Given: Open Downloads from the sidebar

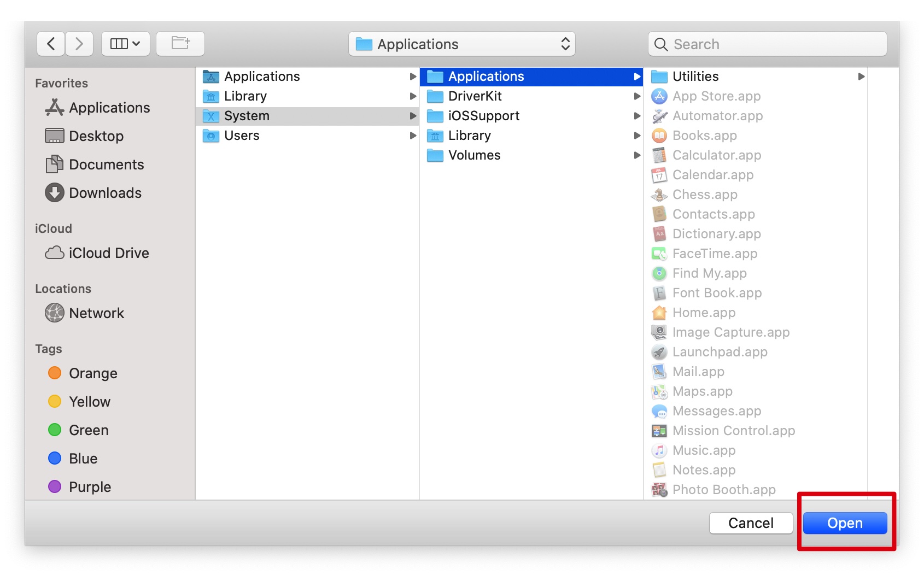Looking at the screenshot, I should tap(93, 193).
